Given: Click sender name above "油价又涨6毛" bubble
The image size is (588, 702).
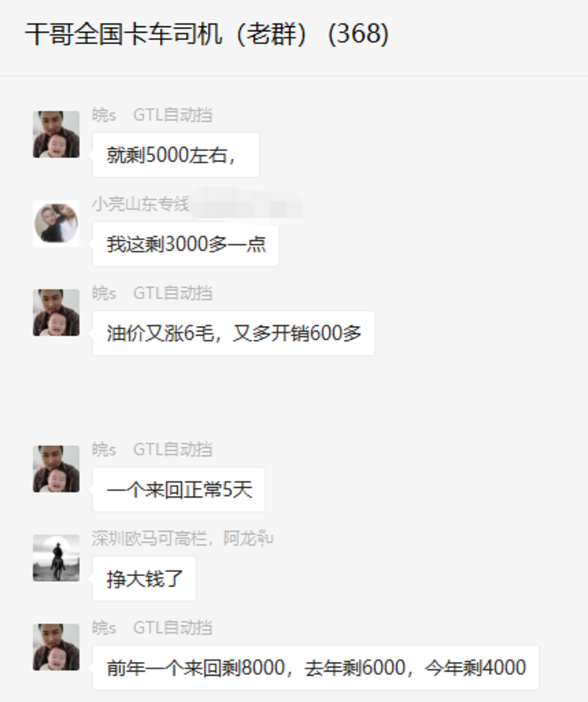Looking at the screenshot, I should coord(152,293).
